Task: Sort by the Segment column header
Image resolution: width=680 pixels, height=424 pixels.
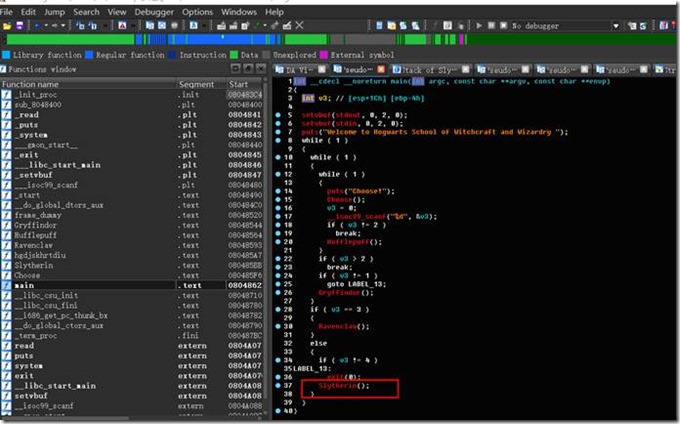Action: pyautogui.click(x=201, y=84)
